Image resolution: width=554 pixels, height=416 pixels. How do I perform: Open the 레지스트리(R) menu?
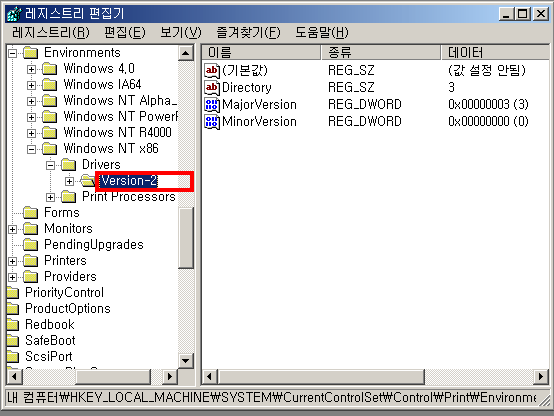51,33
